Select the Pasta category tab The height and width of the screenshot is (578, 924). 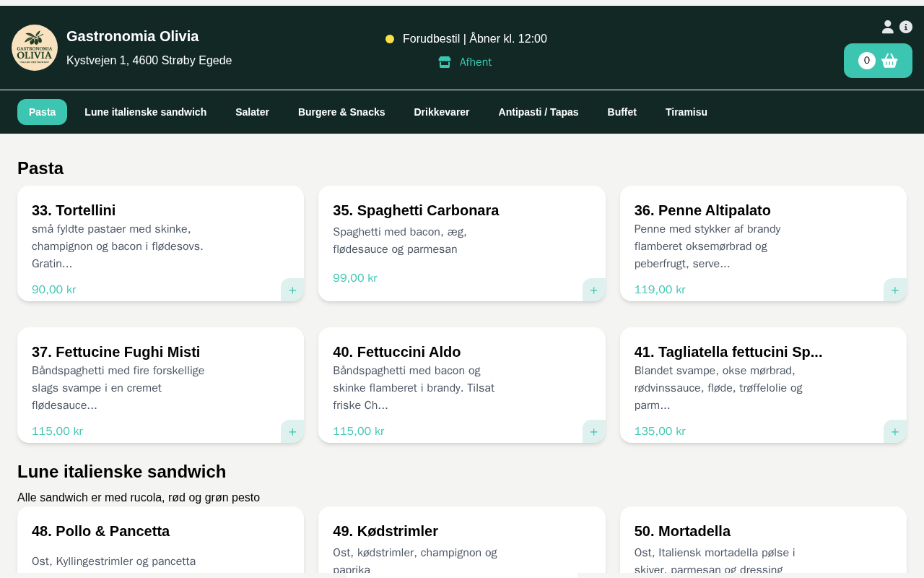[x=42, y=112]
